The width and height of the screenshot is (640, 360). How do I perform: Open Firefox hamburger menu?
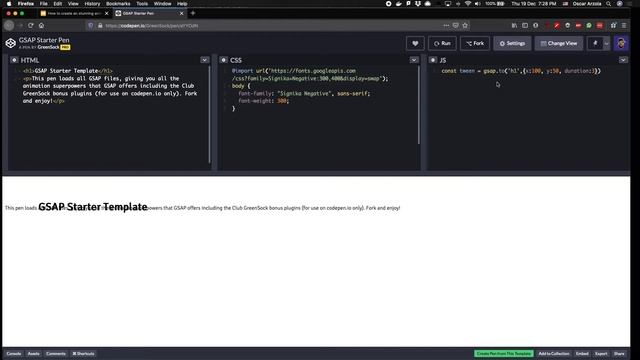click(x=624, y=25)
